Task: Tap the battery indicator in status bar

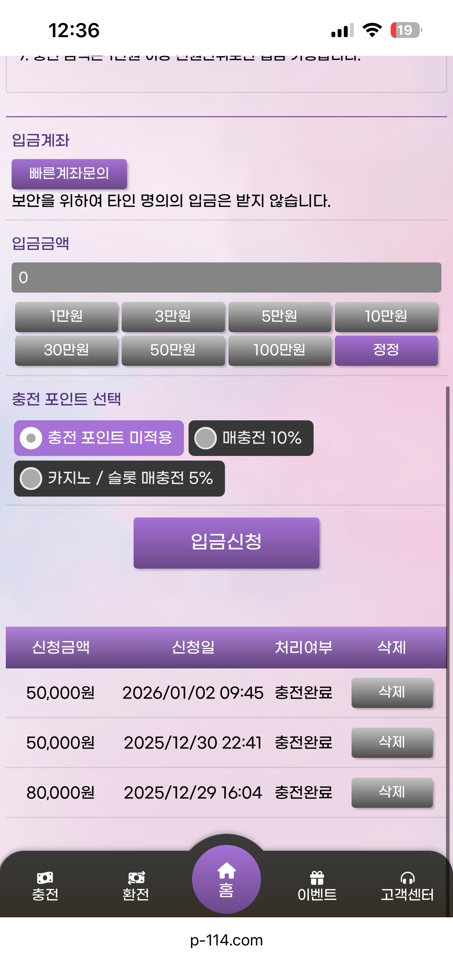Action: point(406,30)
